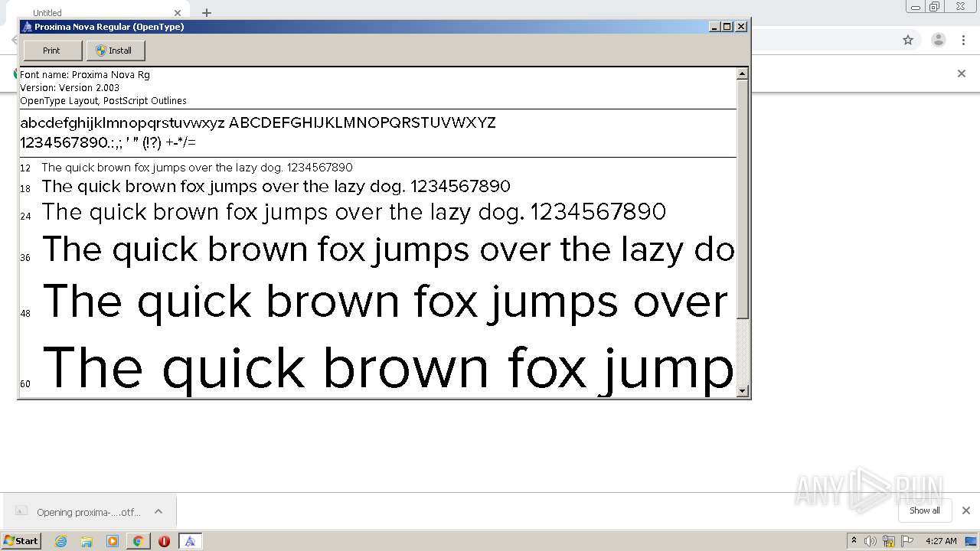The image size is (980, 551).
Task: Close the Proxima Nova font viewer window
Action: [x=741, y=27]
